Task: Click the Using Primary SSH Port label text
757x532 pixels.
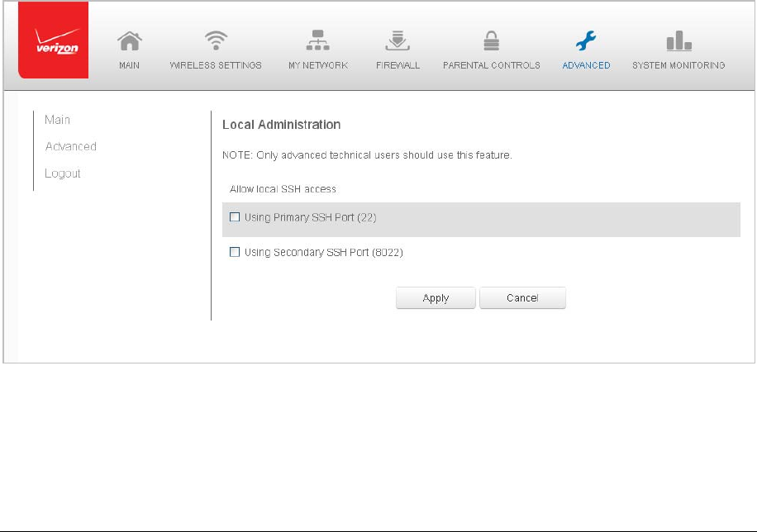Action: point(311,217)
